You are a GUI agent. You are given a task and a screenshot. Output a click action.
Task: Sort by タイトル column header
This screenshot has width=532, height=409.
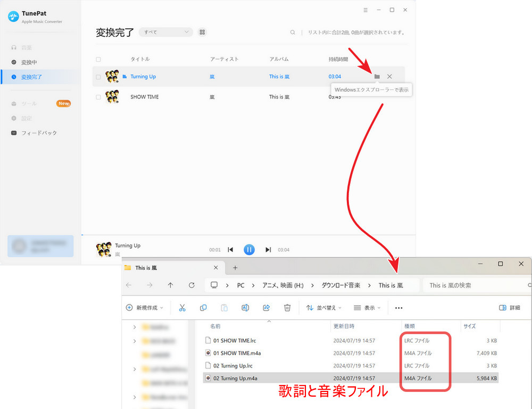coord(140,59)
